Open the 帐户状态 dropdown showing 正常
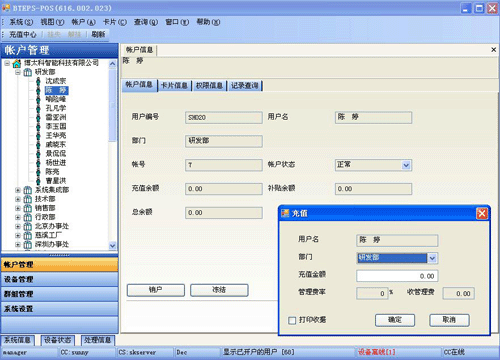500x360 pixels. [406, 165]
